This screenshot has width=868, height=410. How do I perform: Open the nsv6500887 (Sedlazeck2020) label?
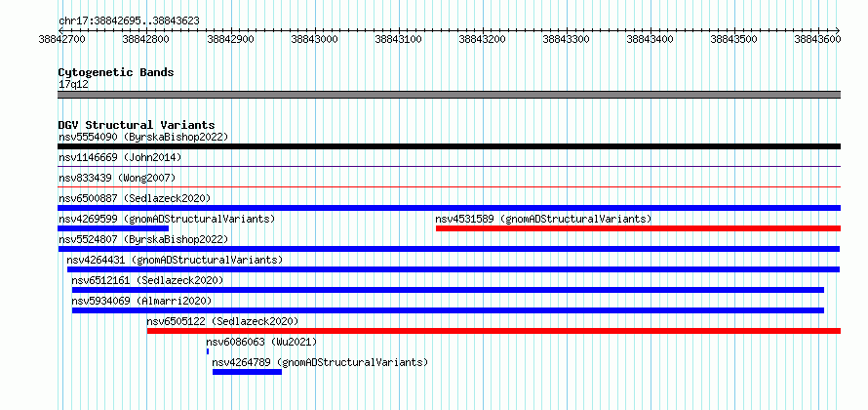135,198
